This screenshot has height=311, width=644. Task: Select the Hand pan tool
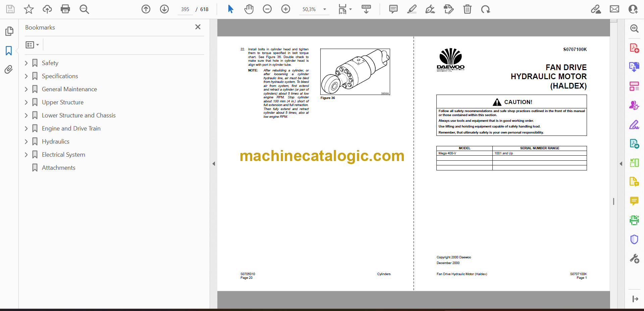coord(249,9)
